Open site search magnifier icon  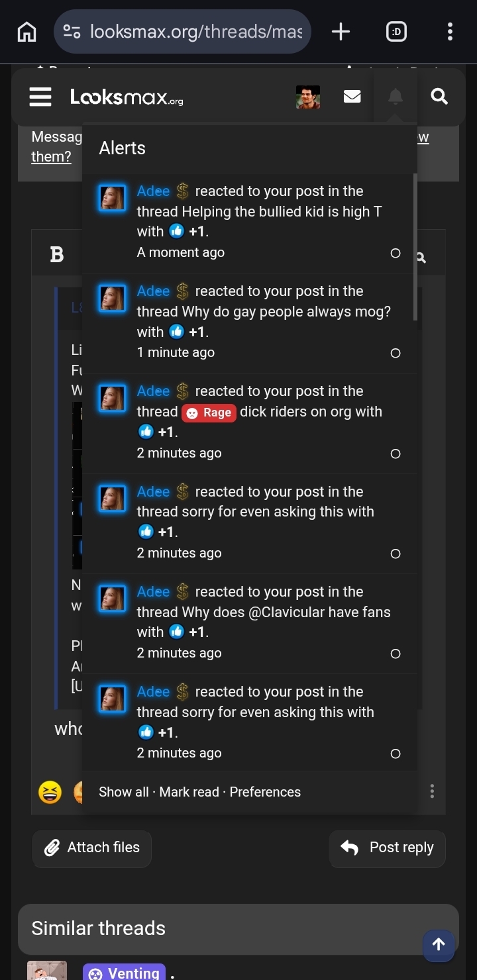(x=439, y=97)
